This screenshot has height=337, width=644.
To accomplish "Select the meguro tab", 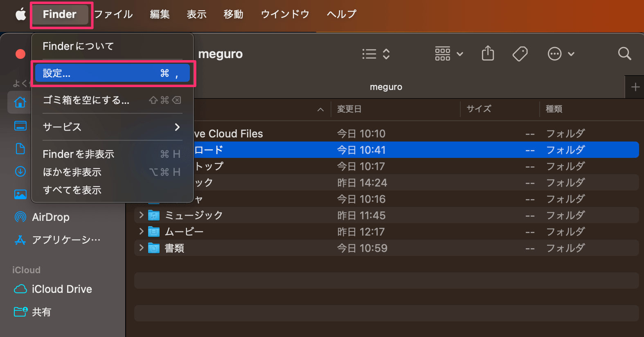I will click(x=386, y=87).
